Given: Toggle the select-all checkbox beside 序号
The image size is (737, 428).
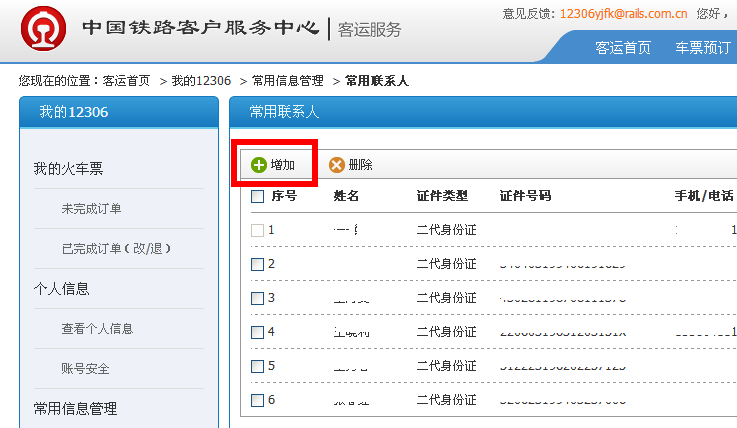Looking at the screenshot, I should tap(258, 196).
